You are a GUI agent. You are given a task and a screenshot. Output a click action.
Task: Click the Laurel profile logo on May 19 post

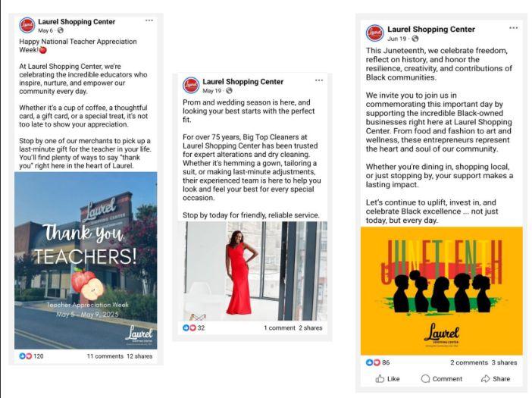(191, 85)
